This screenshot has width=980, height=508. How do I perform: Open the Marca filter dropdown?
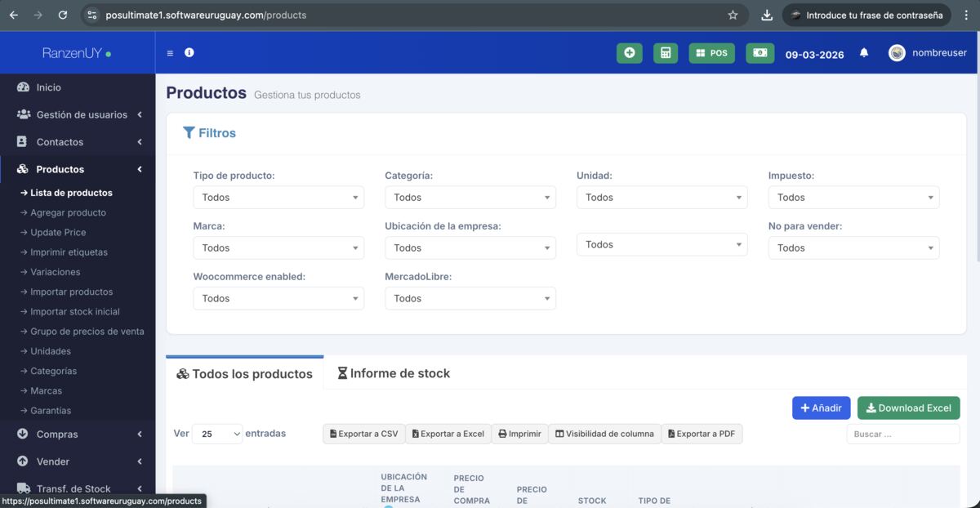(278, 247)
